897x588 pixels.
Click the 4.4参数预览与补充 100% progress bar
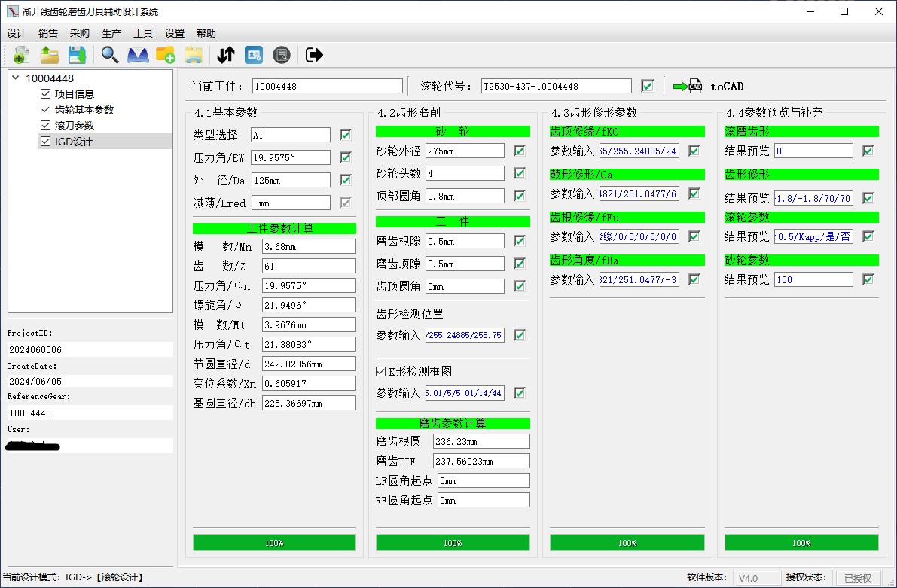pos(801,542)
